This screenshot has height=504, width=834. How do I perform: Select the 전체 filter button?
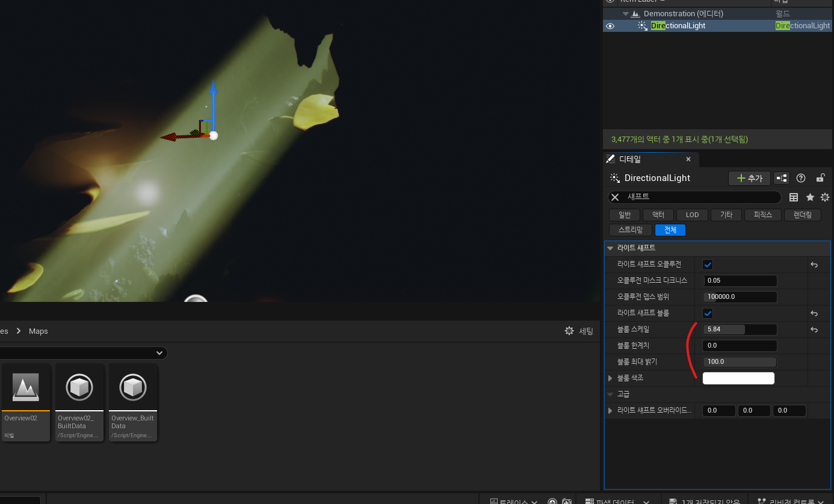[670, 230]
